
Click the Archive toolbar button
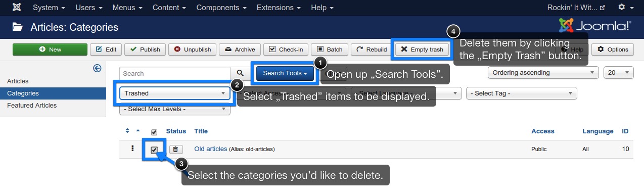coord(240,50)
